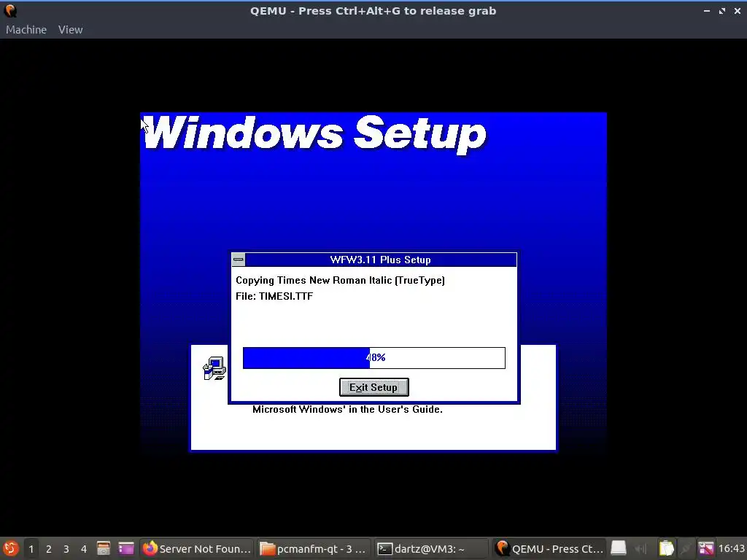
Task: Click the 16:43 clock
Action: pos(731,548)
